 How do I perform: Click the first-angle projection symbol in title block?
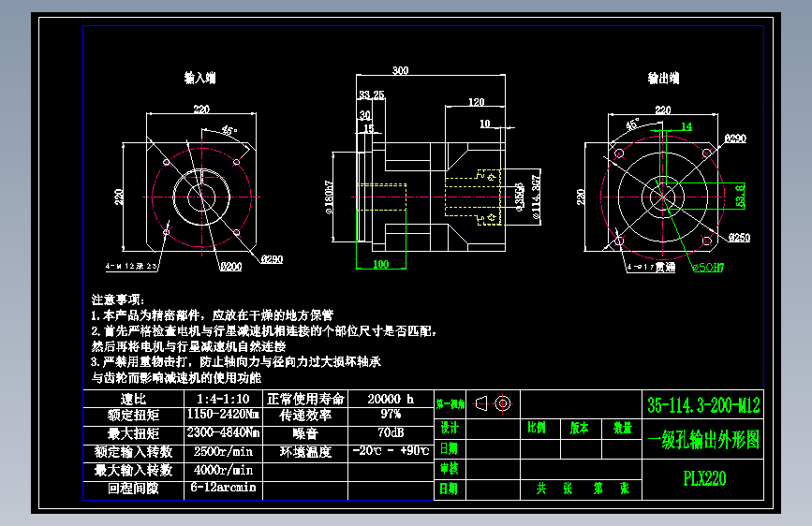coord(494,403)
